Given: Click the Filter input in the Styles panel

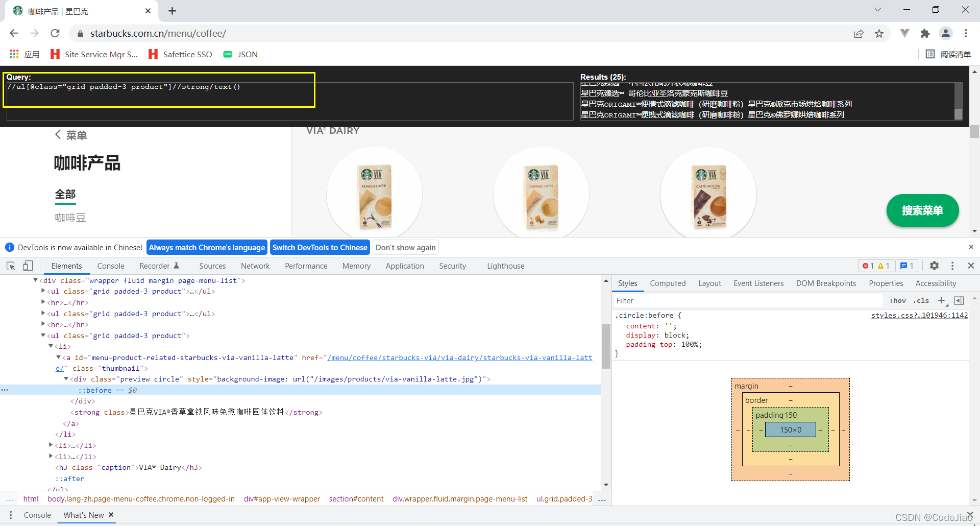Looking at the screenshot, I should [x=715, y=300].
